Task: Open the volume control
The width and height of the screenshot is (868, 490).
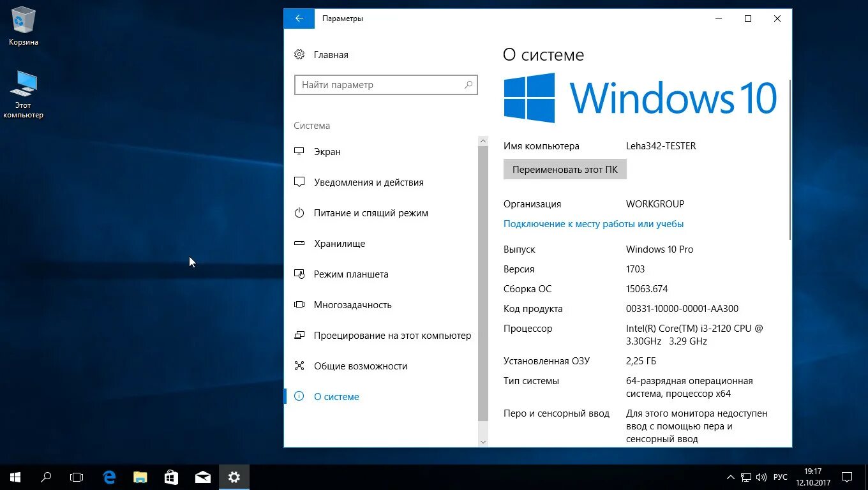Action: 761,477
